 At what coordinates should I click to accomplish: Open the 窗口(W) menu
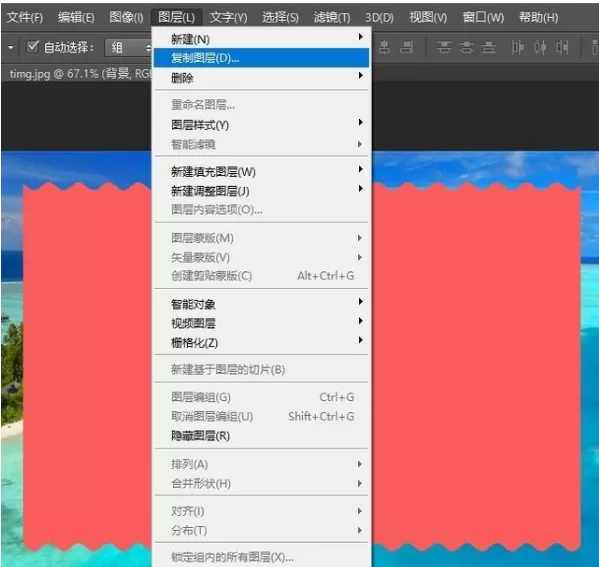(x=483, y=17)
